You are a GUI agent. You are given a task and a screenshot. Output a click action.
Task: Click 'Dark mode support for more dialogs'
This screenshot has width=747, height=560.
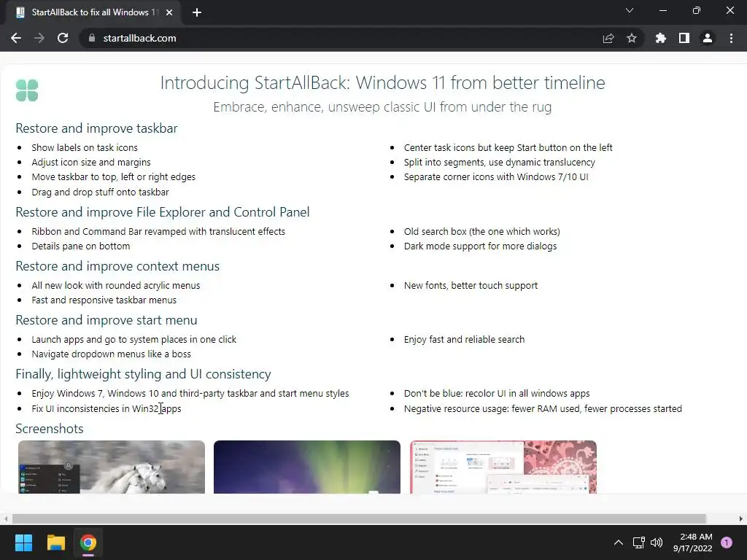click(480, 246)
